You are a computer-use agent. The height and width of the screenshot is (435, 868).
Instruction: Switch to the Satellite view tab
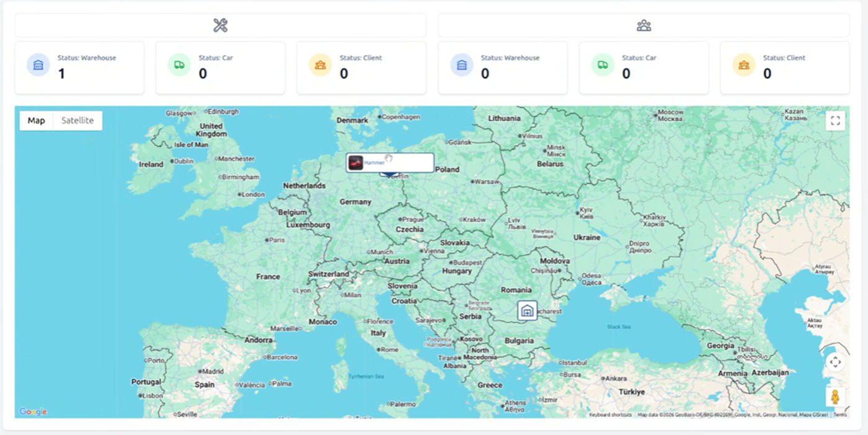[77, 120]
